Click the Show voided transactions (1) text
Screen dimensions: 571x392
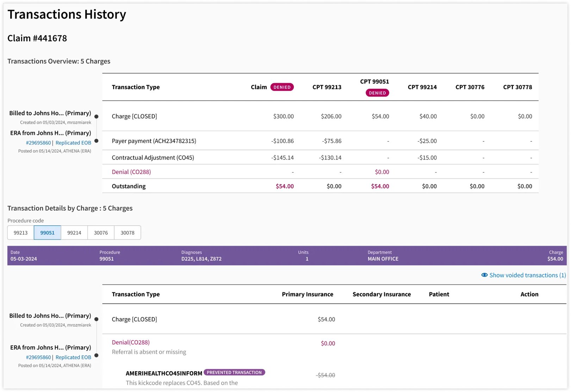(x=527, y=275)
